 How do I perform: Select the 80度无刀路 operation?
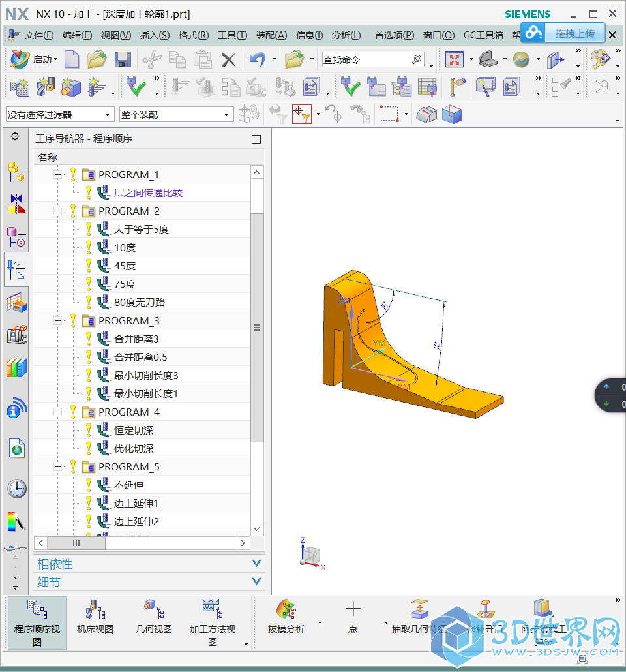click(140, 303)
